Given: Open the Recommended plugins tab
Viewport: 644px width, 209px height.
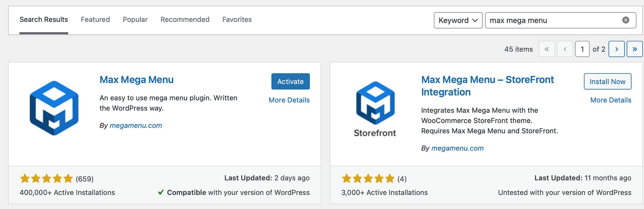Looking at the screenshot, I should [185, 19].
